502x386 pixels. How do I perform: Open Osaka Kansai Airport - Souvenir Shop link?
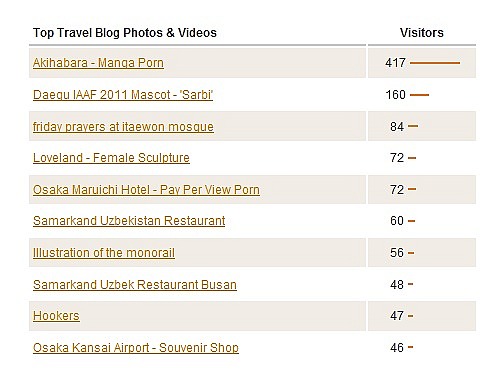136,348
